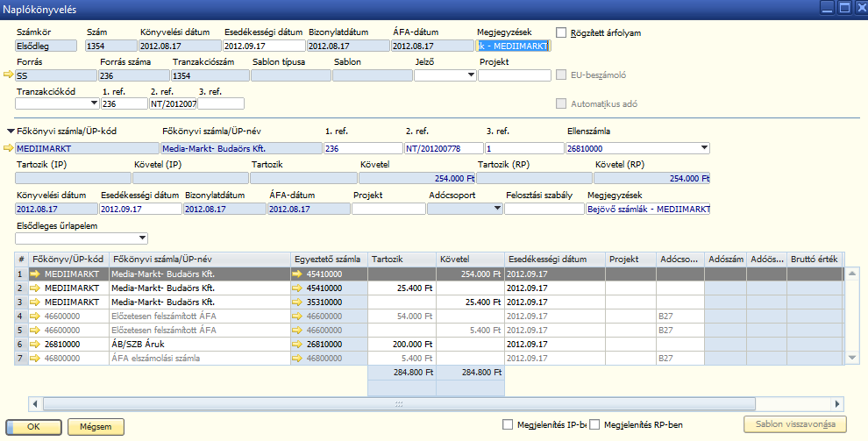Image resolution: width=868 pixels, height=441 pixels.
Task: Click row number 3 in table
Action: (x=21, y=302)
